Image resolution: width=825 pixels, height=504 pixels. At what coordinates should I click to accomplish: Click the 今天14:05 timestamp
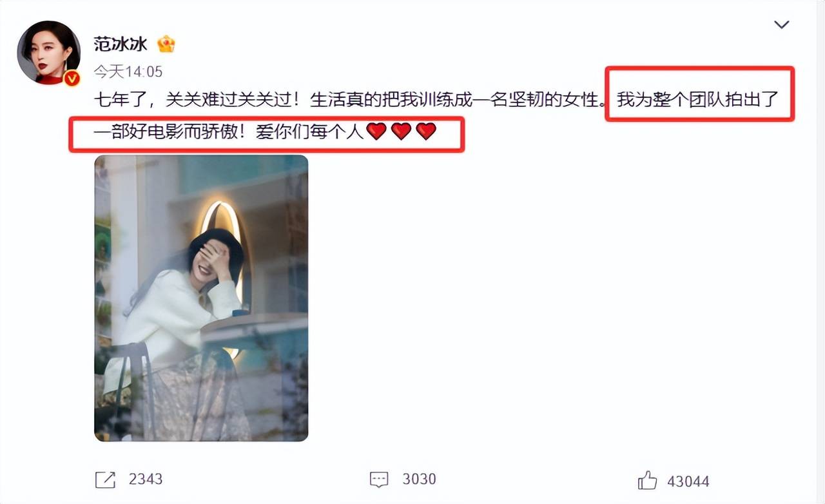(x=128, y=71)
